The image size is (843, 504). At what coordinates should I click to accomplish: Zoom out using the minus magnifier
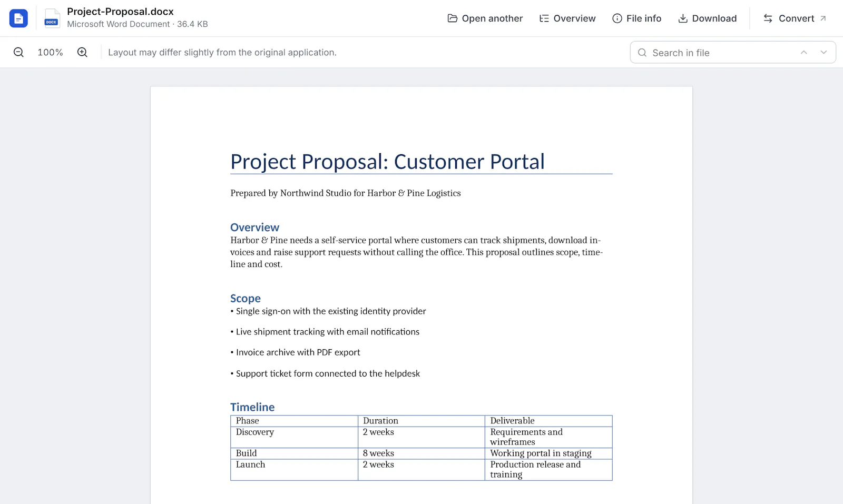pos(18,52)
